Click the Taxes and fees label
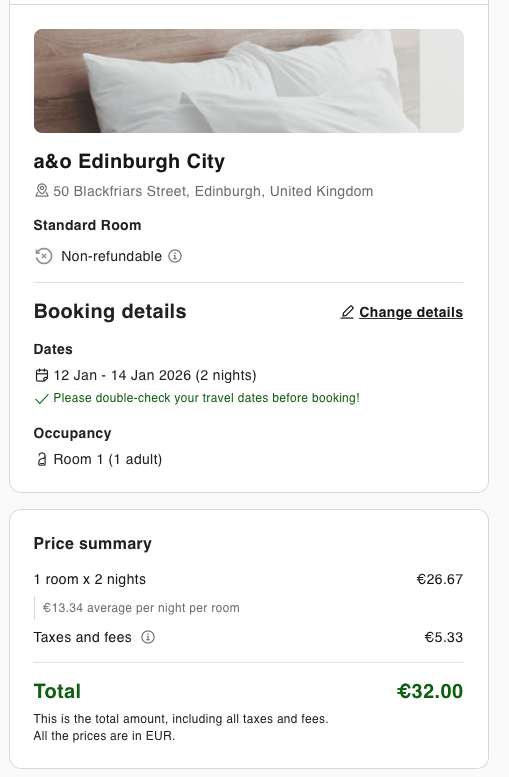 coord(83,637)
